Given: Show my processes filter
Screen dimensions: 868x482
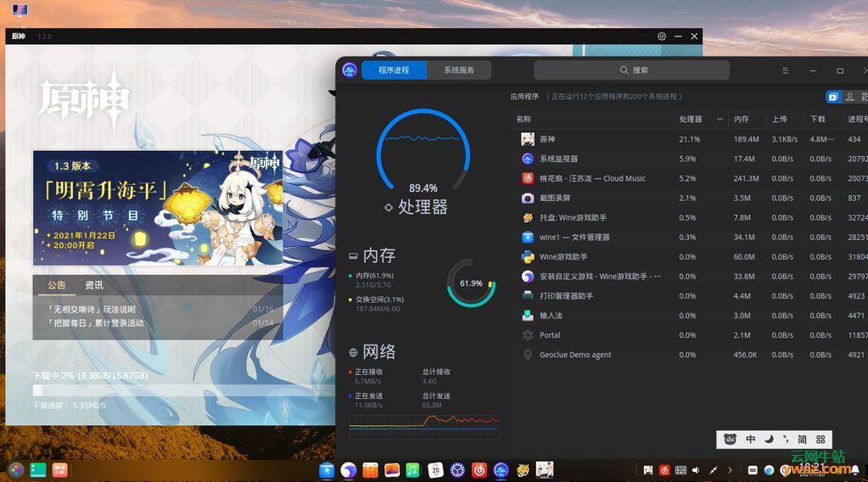Looking at the screenshot, I should (849, 97).
